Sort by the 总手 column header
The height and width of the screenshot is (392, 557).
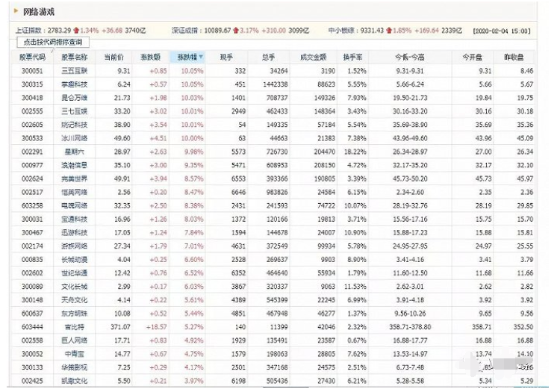pos(268,57)
